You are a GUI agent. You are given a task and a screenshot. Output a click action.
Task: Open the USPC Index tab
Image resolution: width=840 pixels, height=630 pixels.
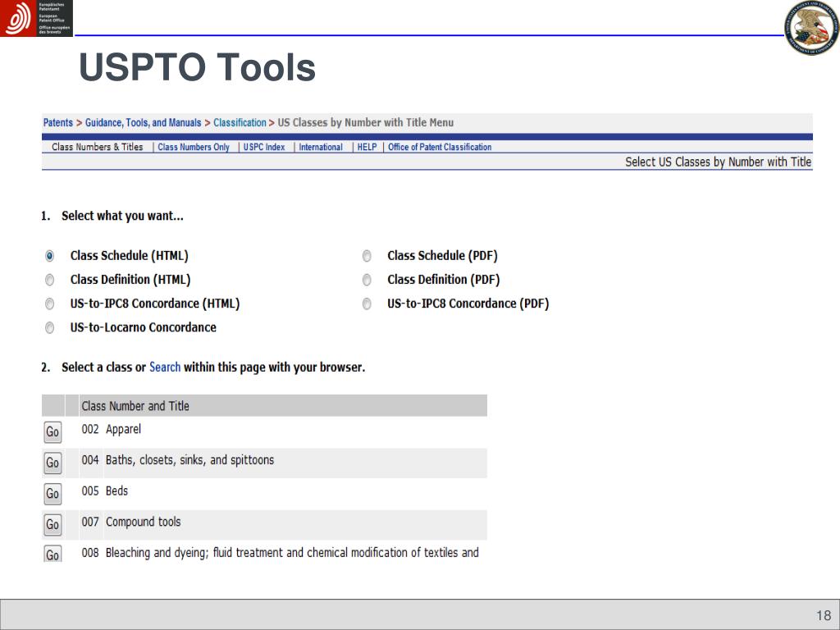pos(264,147)
